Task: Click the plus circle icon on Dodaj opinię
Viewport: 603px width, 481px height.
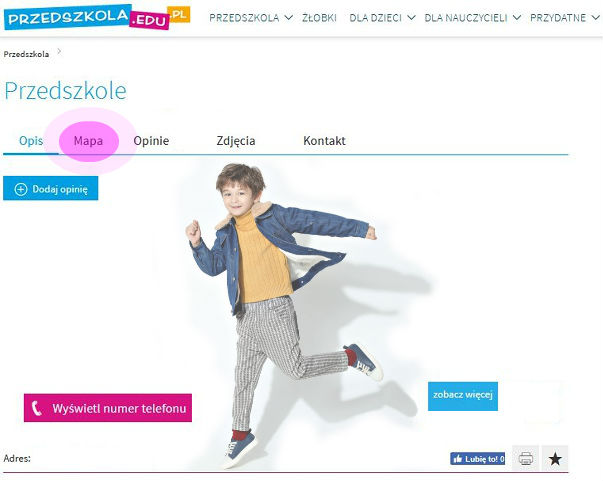Action: (21, 189)
